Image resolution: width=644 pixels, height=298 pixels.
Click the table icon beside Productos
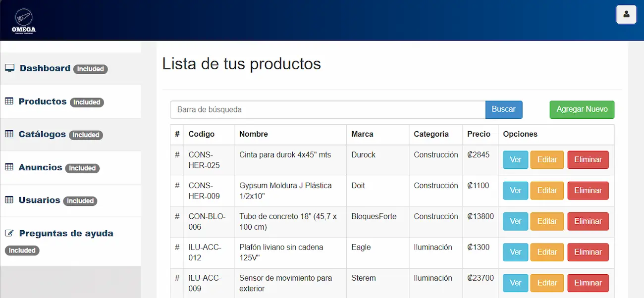pos(9,101)
